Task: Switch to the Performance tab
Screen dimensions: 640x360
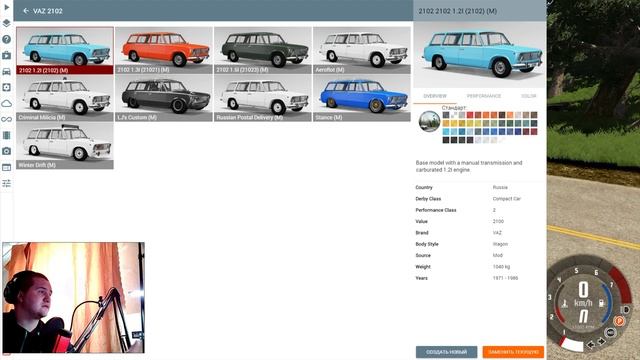Action: pyautogui.click(x=484, y=96)
